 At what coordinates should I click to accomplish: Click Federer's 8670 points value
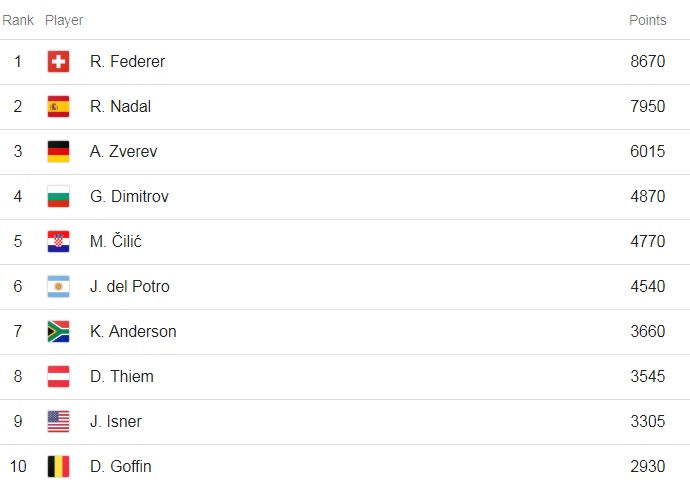click(647, 62)
